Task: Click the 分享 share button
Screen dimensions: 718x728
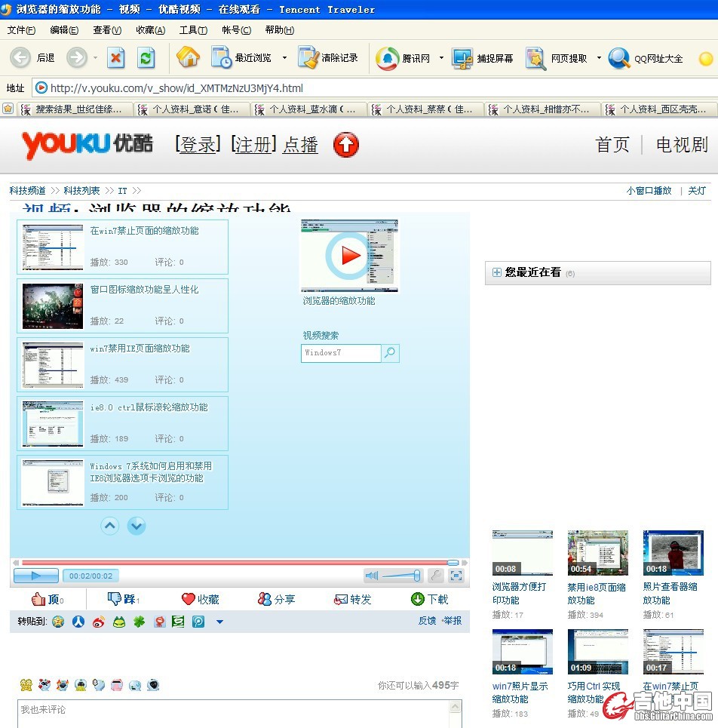Action: click(277, 600)
